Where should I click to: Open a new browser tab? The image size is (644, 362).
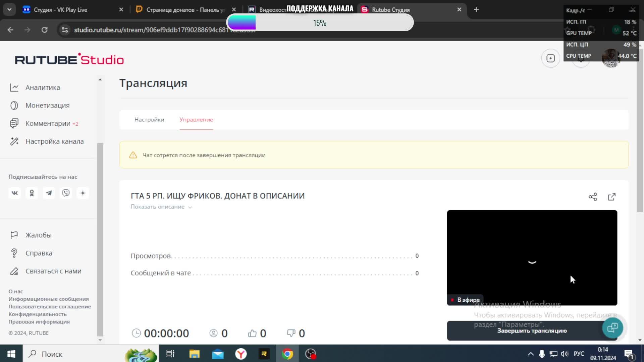click(476, 10)
